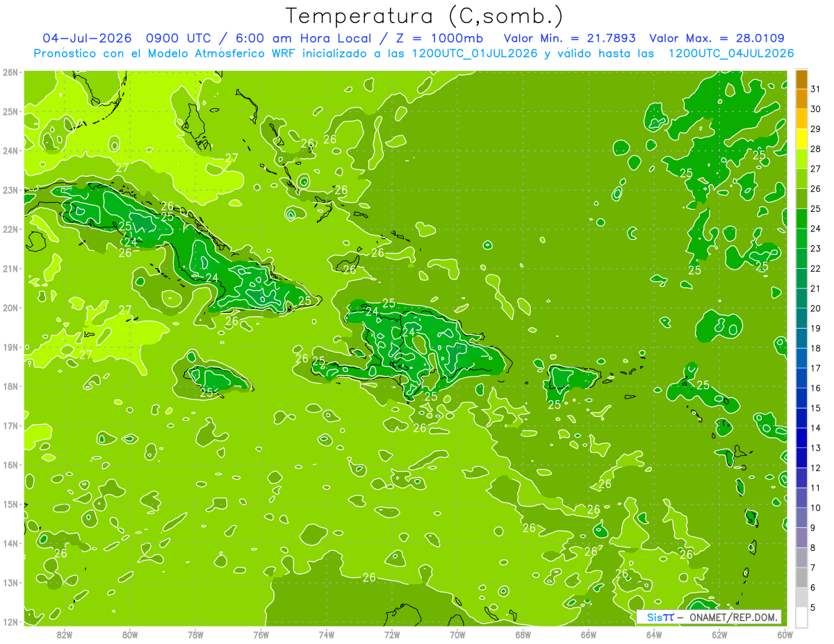
Task: Click the '64W' longitude label
Action: (x=654, y=634)
